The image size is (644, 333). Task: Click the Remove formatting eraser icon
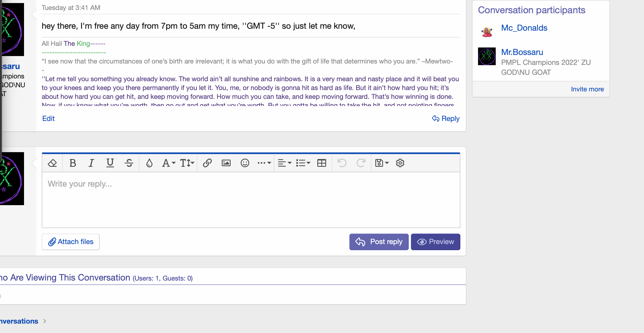[52, 163]
